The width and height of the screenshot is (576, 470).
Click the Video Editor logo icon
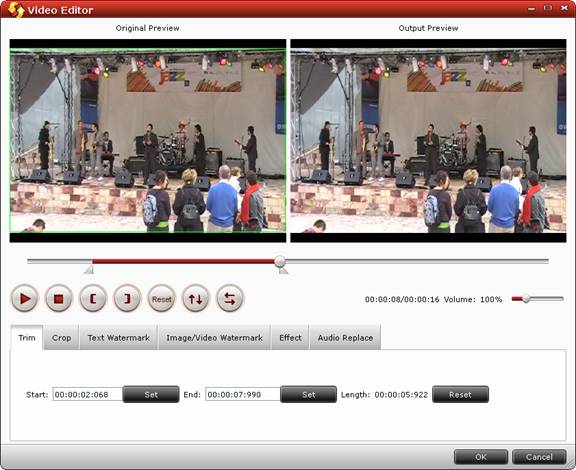16,10
